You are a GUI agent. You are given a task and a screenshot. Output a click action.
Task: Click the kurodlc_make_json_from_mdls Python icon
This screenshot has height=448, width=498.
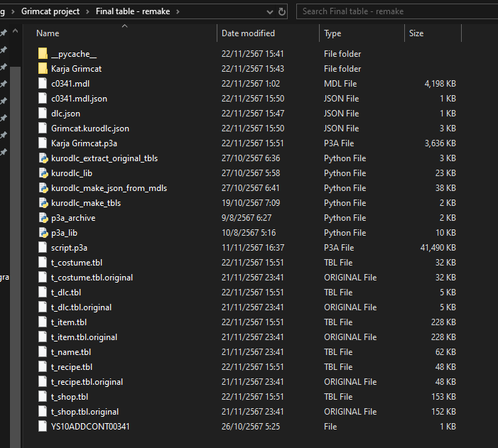43,188
